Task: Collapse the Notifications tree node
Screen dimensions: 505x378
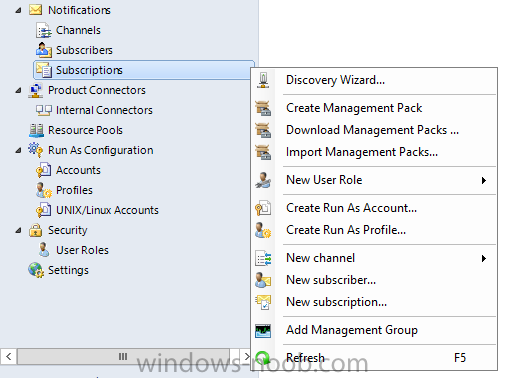Action: (18, 11)
